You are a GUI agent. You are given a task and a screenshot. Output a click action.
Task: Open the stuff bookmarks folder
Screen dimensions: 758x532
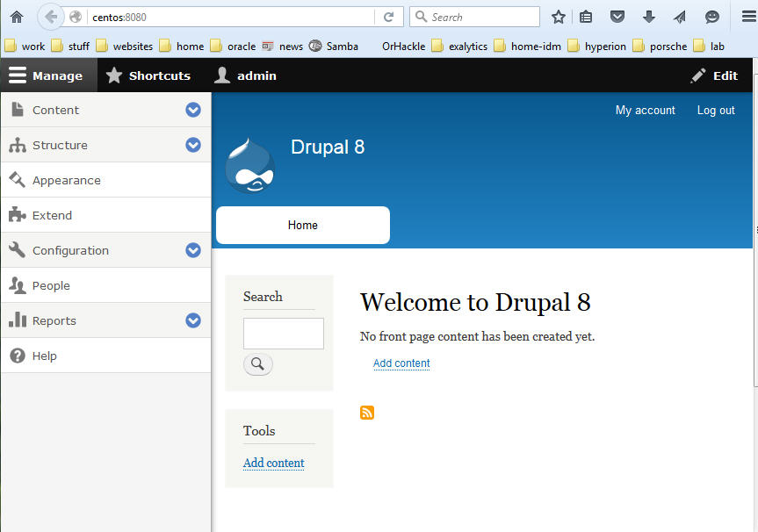(71, 47)
